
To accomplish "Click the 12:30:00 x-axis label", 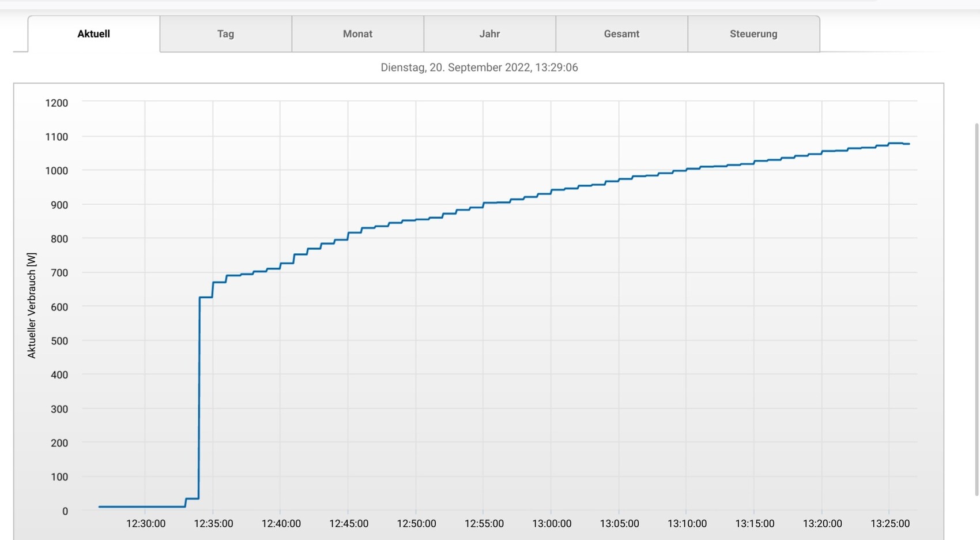I will (146, 524).
